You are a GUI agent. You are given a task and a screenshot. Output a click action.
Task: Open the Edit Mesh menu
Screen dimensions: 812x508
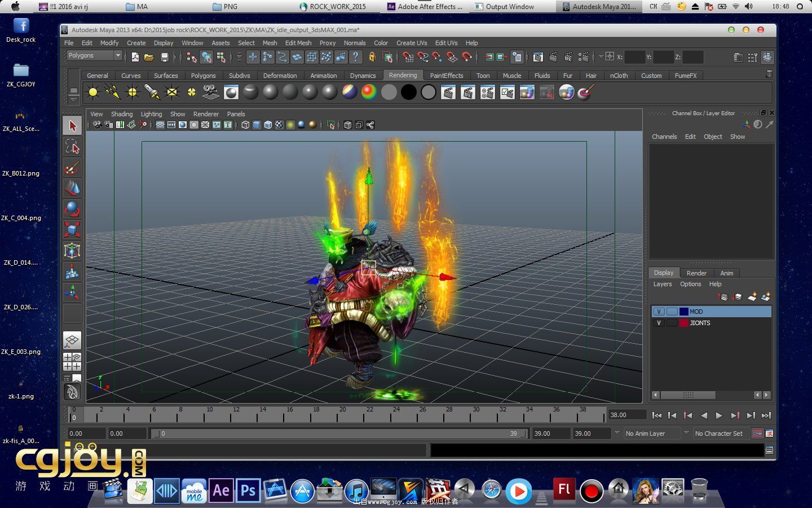pyautogui.click(x=298, y=43)
